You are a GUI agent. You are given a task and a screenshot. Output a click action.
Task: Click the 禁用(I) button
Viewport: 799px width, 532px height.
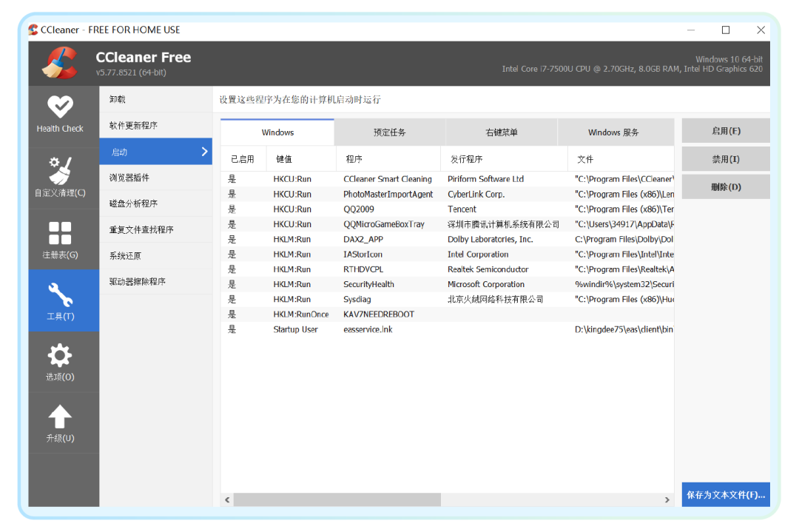726,159
